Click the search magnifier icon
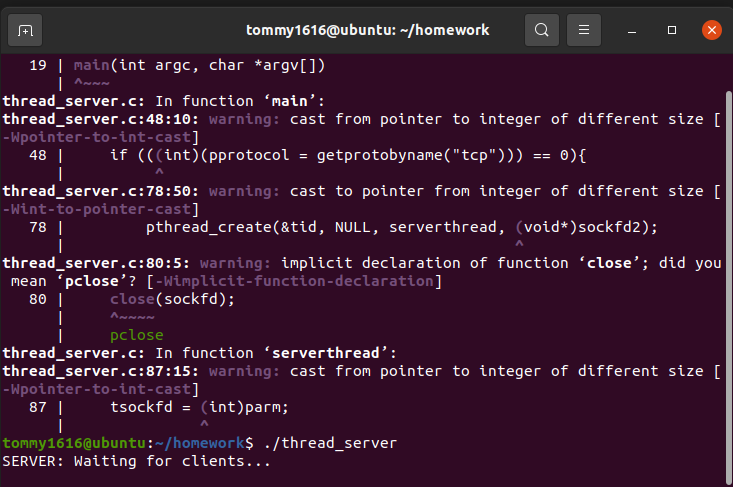 coord(541,30)
